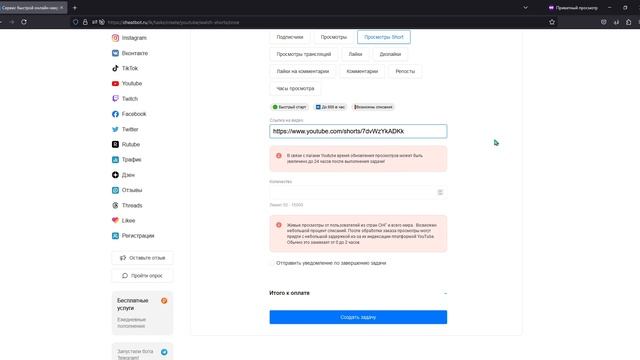Click the Приватный просмотр indicator
Image resolution: width=640 pixels, height=360 pixels.
[573, 8]
